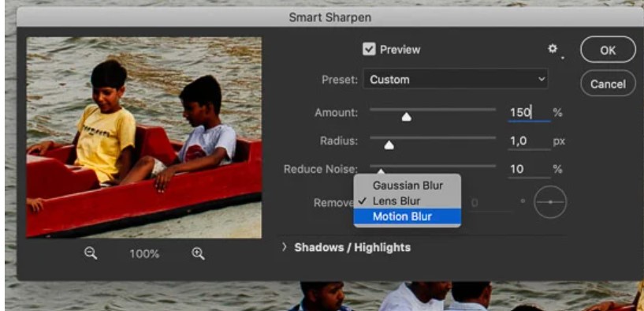Click the angle dial for motion blur

click(550, 202)
